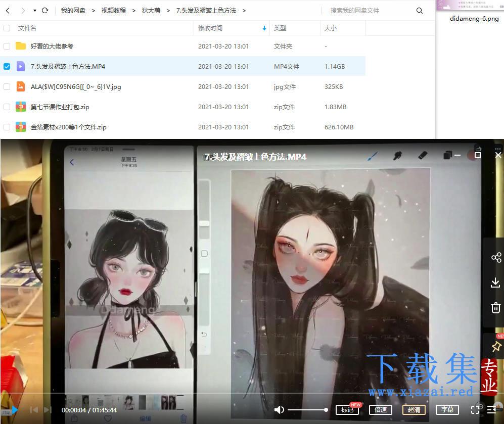Expand chevron after 7.头发及褶皱上色方法 breadcrumb

(244, 11)
